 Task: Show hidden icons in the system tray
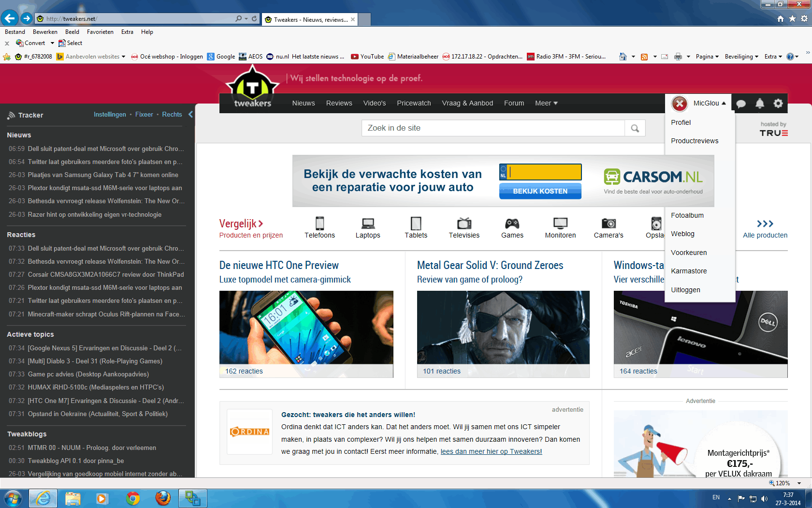[x=729, y=498]
